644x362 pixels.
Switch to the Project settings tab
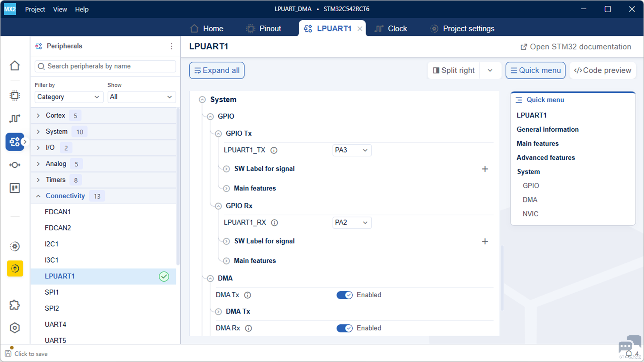tap(462, 29)
